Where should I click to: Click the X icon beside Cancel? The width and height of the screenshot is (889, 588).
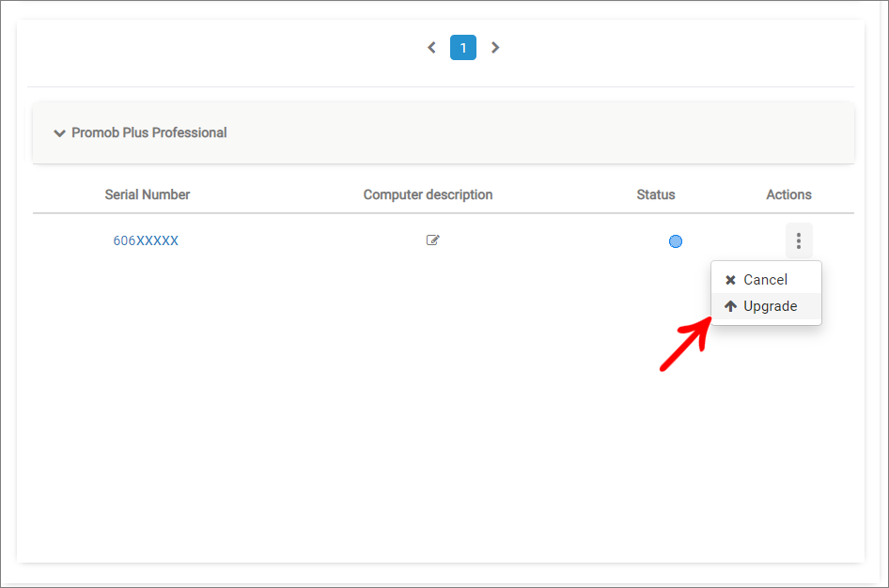(731, 280)
